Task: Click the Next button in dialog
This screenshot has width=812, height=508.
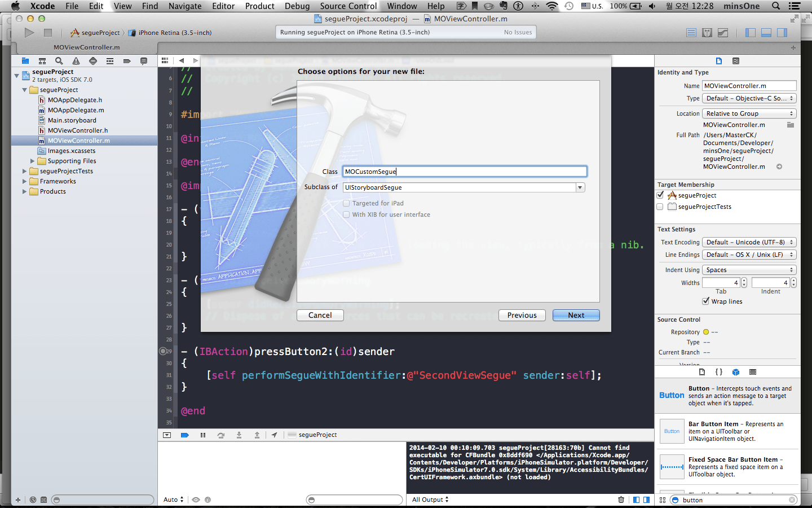Action: (576, 315)
